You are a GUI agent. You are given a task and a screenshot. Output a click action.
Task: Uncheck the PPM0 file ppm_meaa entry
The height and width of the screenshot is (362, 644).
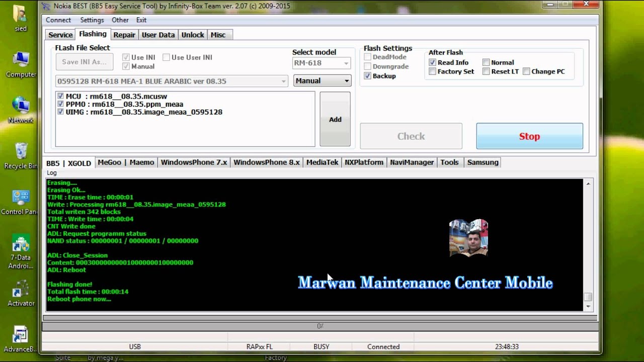pyautogui.click(x=61, y=104)
